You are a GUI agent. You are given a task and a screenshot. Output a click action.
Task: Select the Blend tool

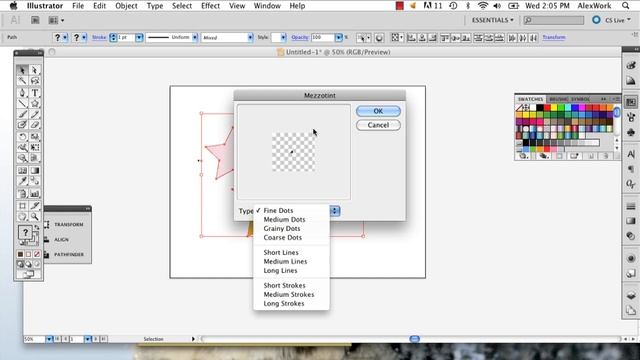pyautogui.click(x=35, y=181)
